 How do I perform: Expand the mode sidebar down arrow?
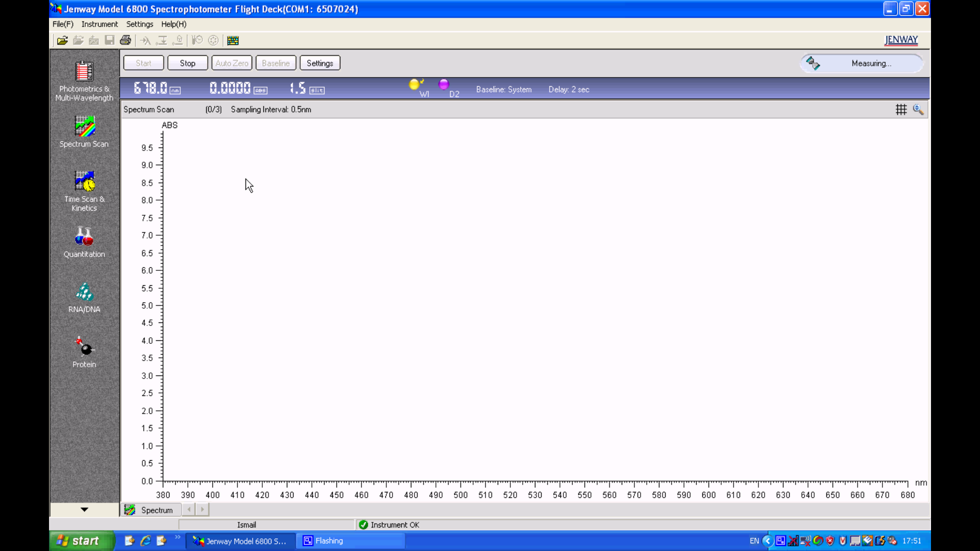pyautogui.click(x=84, y=509)
